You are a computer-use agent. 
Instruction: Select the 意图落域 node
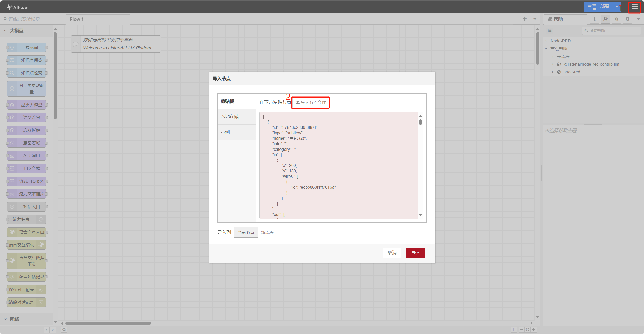(x=27, y=143)
